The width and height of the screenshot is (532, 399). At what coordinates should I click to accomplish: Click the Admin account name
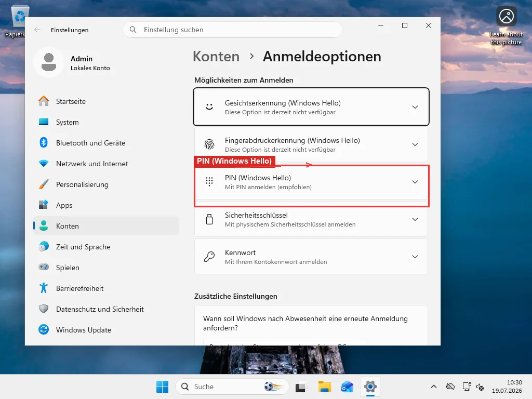82,59
